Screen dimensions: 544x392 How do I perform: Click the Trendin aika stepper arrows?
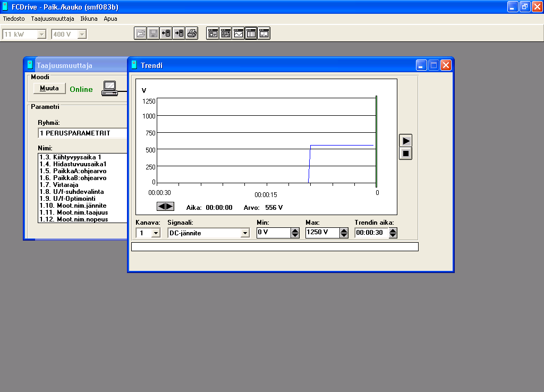click(393, 233)
